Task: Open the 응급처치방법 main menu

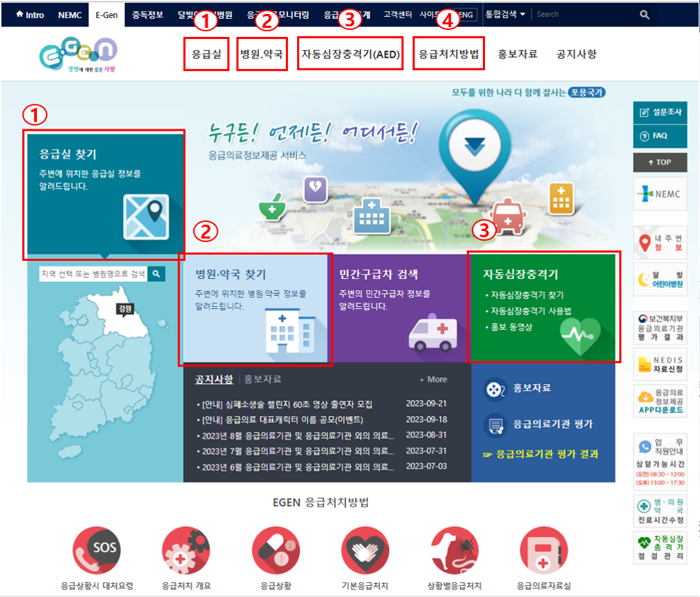Action: point(449,54)
